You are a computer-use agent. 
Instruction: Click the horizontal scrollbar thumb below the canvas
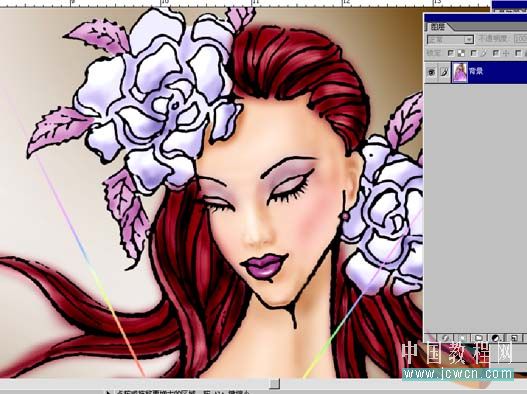click(x=275, y=383)
